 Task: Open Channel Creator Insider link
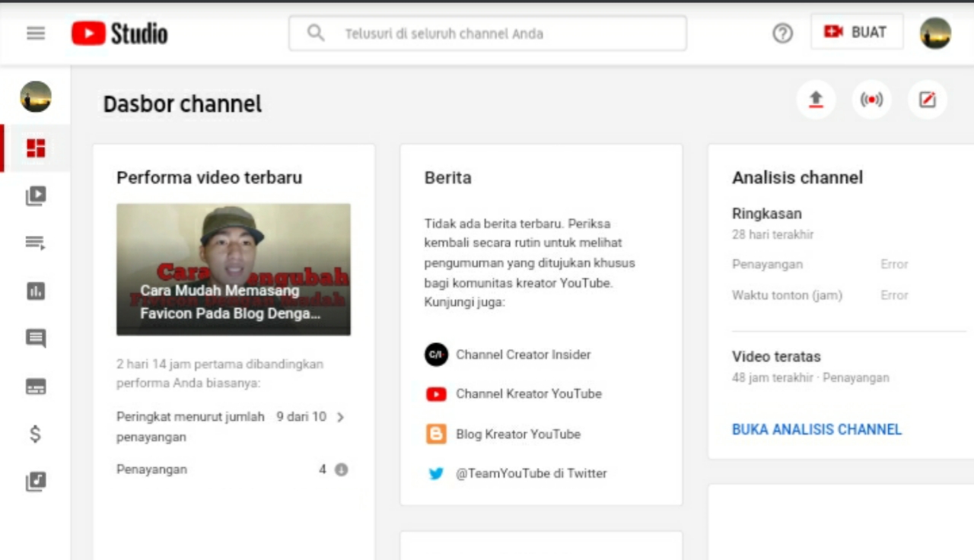coord(524,355)
